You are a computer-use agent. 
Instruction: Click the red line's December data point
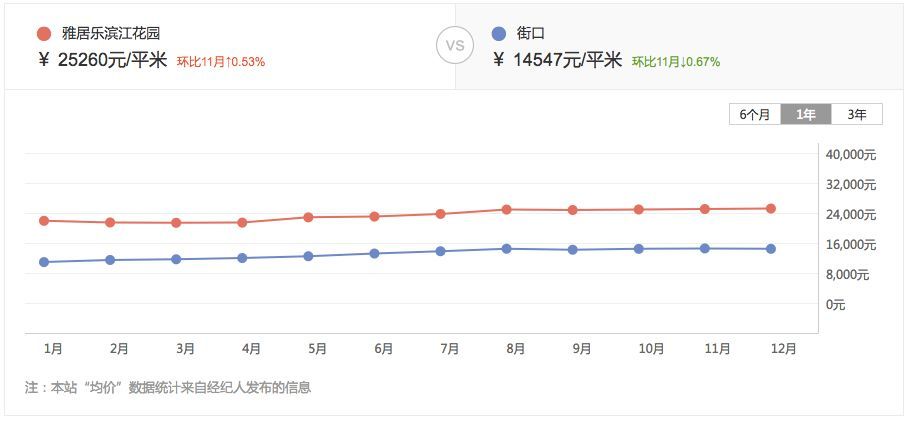tap(771, 208)
